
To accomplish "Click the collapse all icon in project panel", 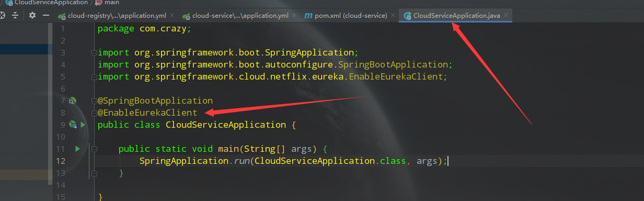I will coord(15,15).
